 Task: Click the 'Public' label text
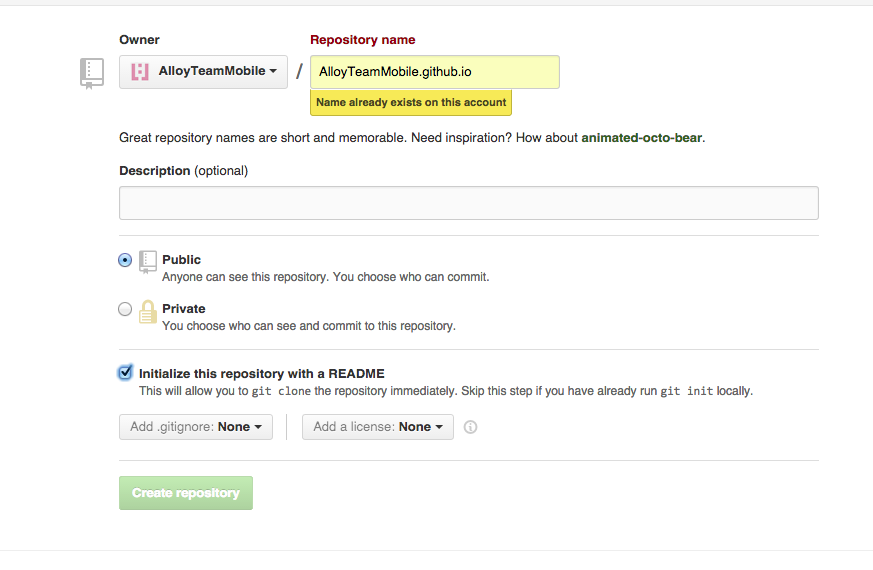coord(182,259)
